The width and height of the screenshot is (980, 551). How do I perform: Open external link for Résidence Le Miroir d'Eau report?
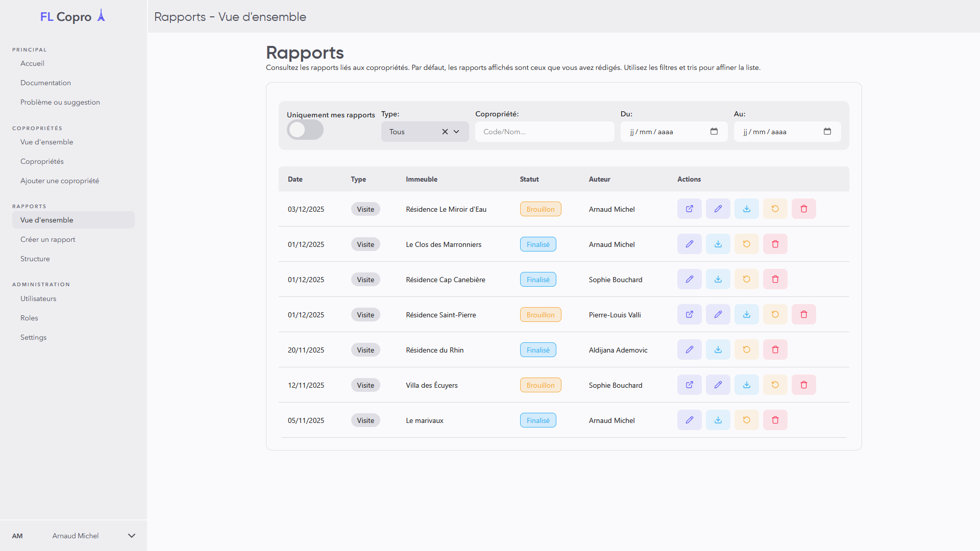coord(689,209)
